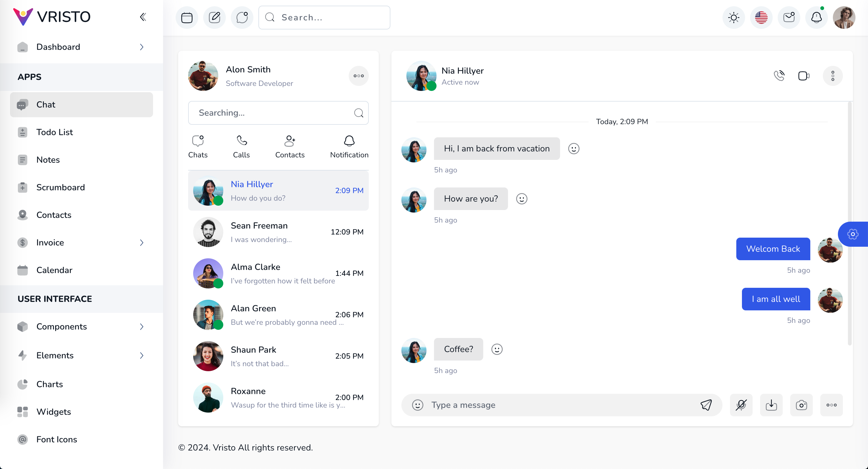868x469 pixels.
Task: Expand the Dashboard menu
Action: (81, 47)
